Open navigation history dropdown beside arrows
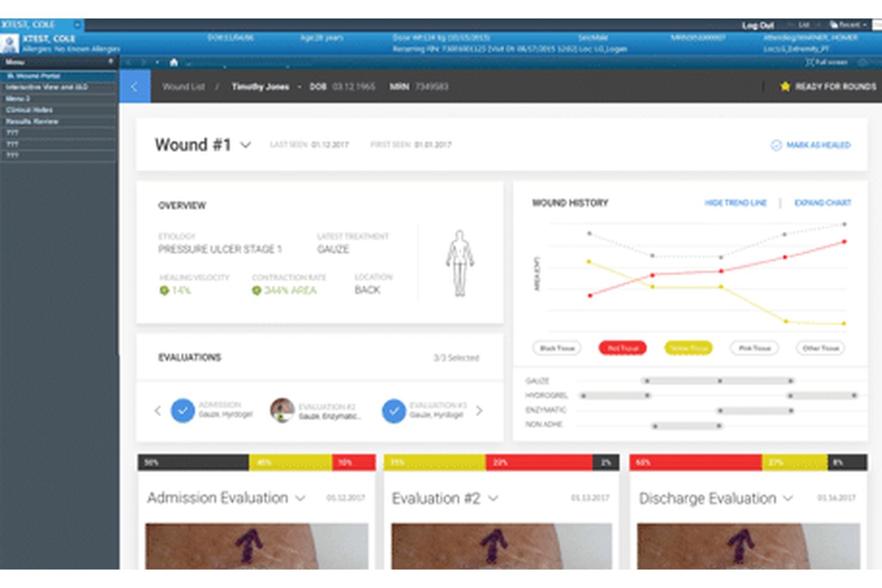The image size is (882, 588). point(157,62)
